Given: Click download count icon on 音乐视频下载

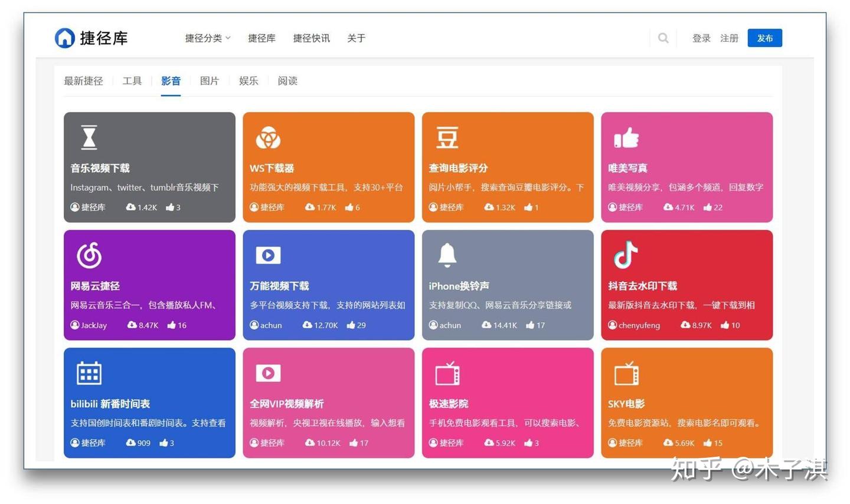Looking at the screenshot, I should coord(130,207).
